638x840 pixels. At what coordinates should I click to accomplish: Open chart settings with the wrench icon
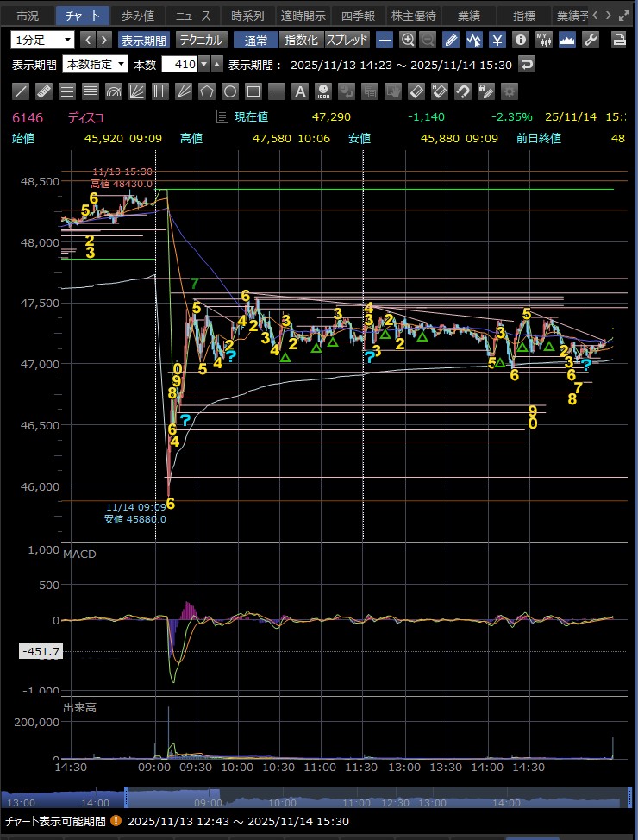(591, 40)
